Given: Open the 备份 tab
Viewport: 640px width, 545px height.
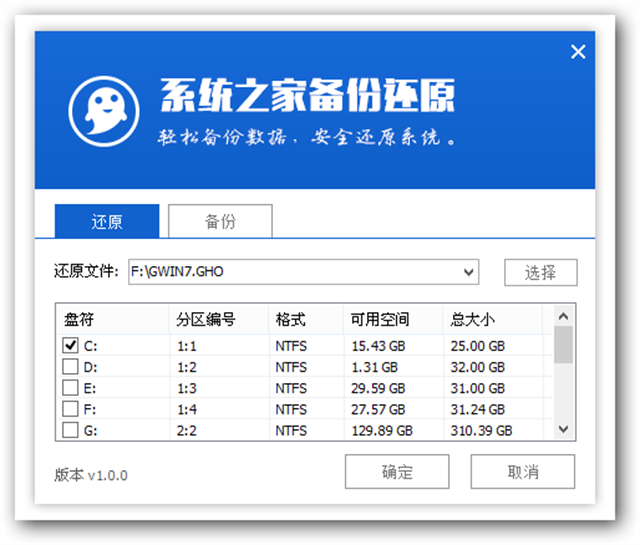Looking at the screenshot, I should point(220,221).
